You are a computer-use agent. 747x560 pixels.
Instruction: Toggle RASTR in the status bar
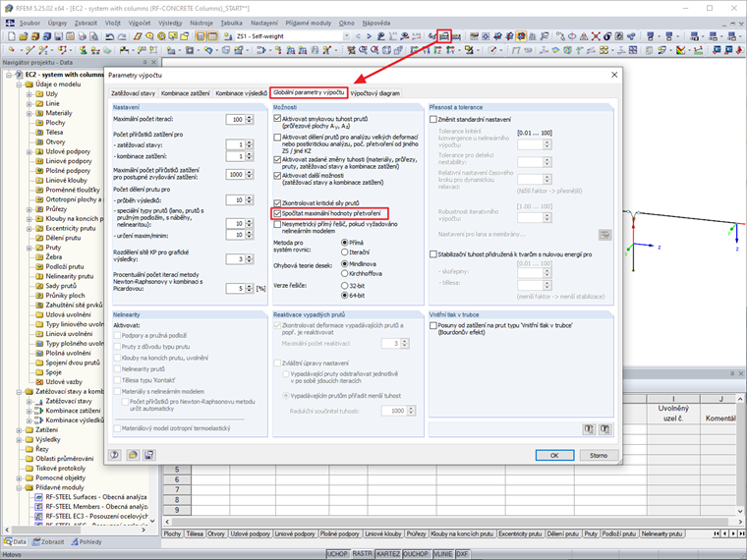coord(362,554)
